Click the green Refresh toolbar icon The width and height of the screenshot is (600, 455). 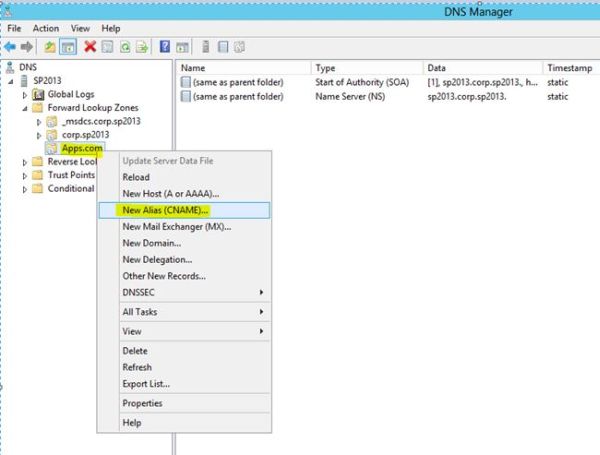125,47
